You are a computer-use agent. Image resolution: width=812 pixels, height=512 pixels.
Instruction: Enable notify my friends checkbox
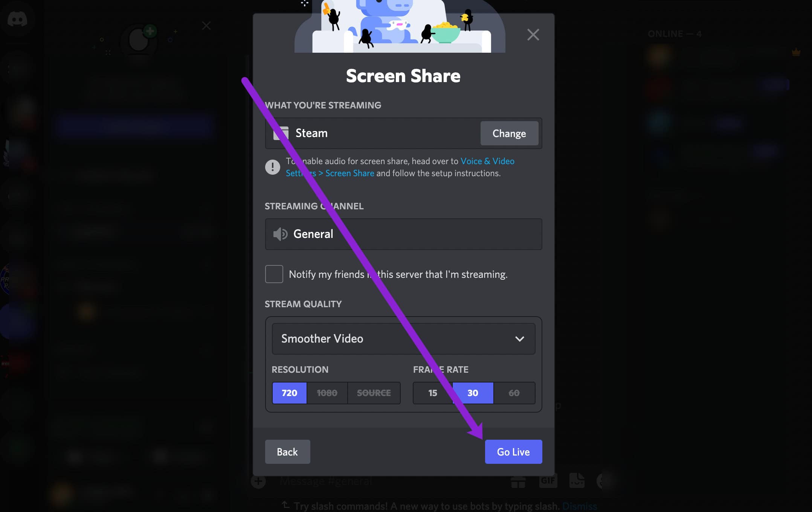pos(274,274)
